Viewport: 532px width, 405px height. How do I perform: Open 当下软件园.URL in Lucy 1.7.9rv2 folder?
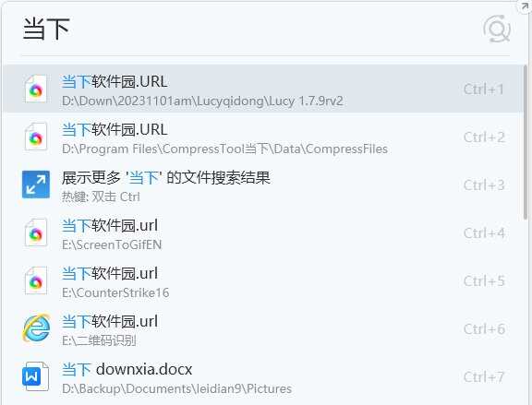[x=263, y=89]
